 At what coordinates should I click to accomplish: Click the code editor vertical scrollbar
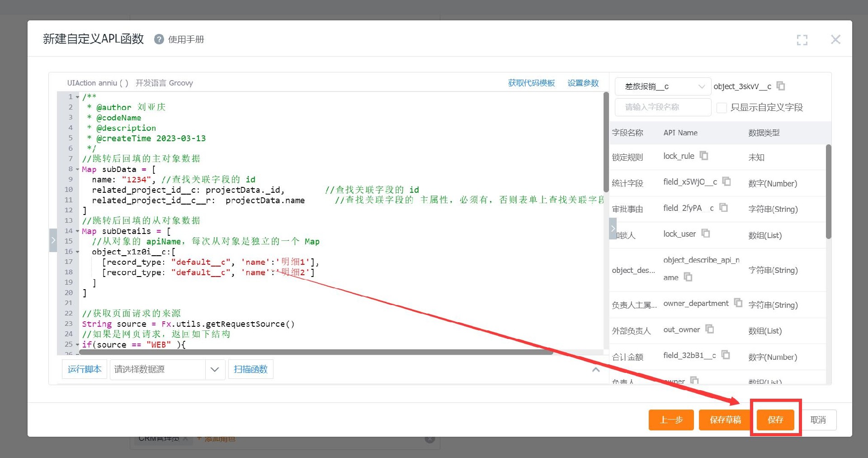click(606, 143)
